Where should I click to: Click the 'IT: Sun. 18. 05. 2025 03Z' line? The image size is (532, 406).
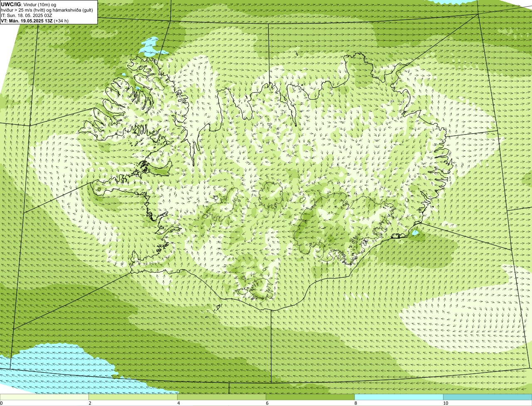27,15
